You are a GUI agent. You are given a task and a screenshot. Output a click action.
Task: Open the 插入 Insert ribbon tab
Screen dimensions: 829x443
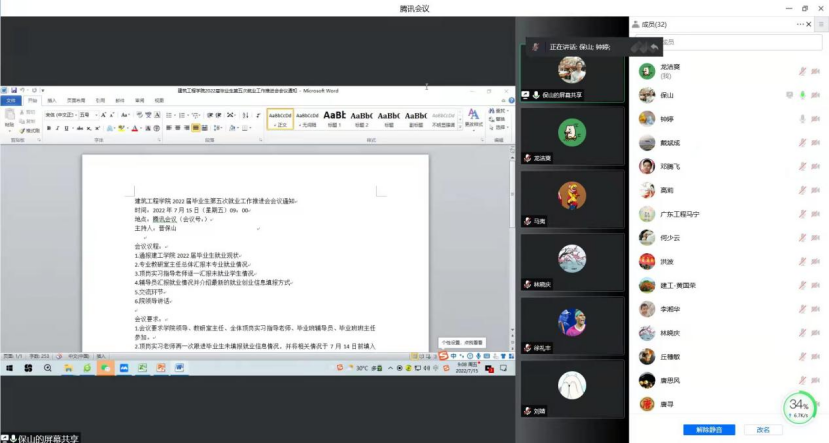coord(50,100)
